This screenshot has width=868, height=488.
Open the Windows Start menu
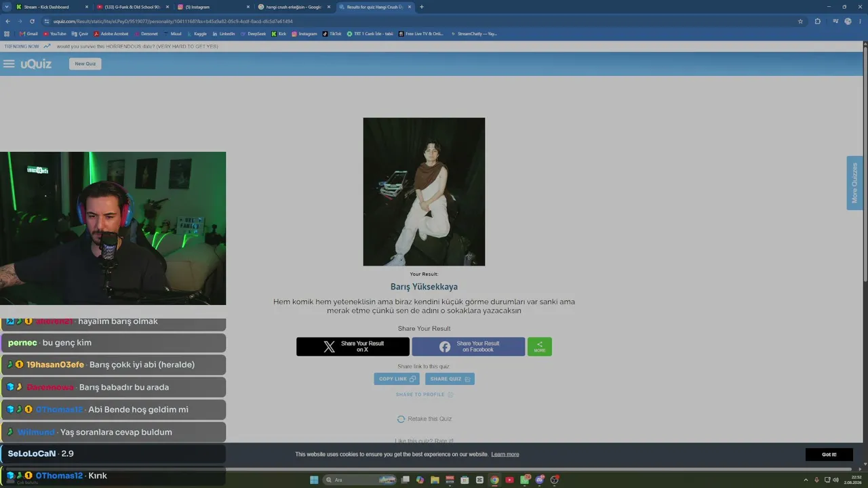(x=314, y=480)
